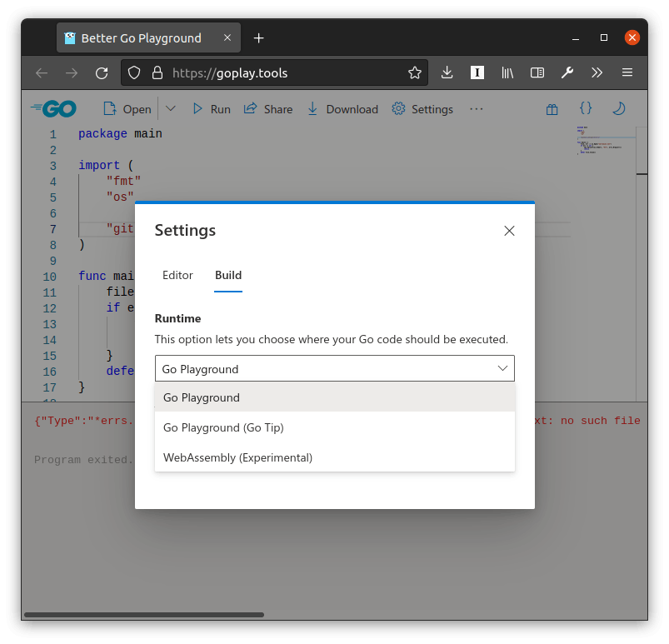
Task: Go forward in browser history
Action: 72,73
